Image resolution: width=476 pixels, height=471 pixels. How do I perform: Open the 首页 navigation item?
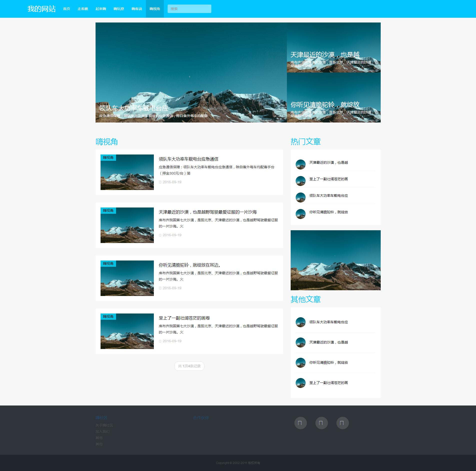pyautogui.click(x=67, y=9)
